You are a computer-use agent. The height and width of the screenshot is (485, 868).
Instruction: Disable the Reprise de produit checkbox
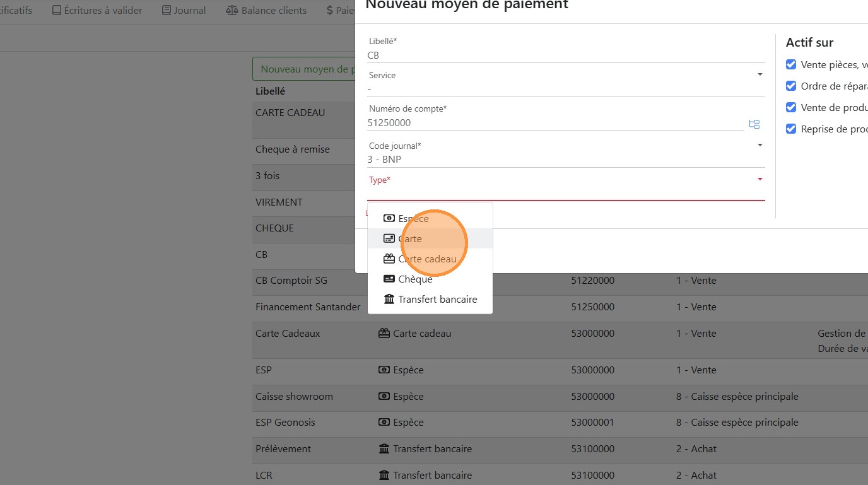(x=791, y=129)
